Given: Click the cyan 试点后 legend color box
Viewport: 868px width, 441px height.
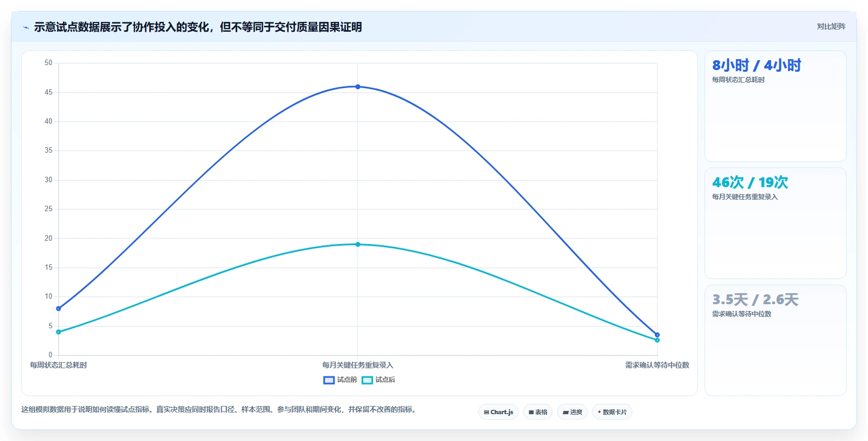Looking at the screenshot, I should click(x=367, y=380).
